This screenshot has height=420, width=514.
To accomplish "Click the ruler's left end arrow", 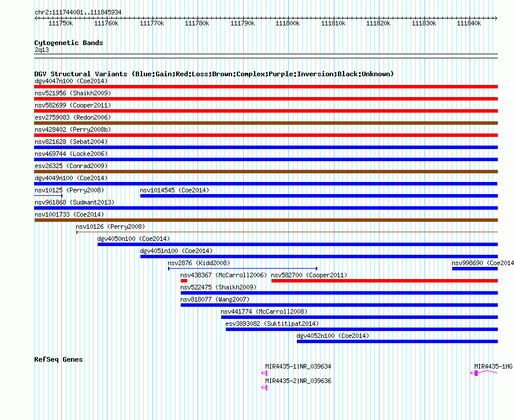I will tap(36, 18).
